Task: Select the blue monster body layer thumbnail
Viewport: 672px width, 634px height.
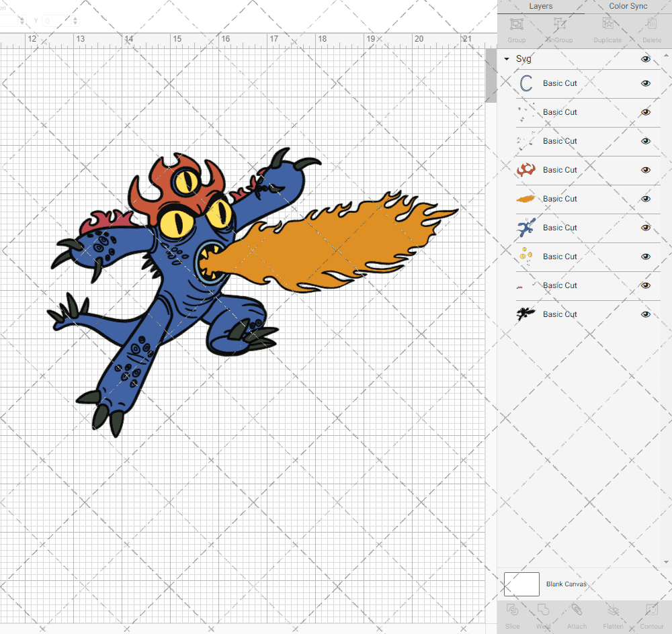Action: point(526,228)
